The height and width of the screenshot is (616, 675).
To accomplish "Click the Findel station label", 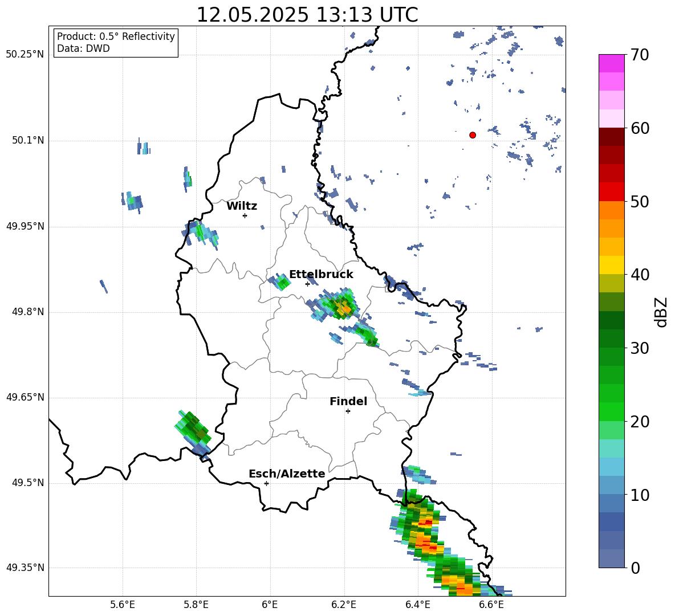I will tap(348, 401).
